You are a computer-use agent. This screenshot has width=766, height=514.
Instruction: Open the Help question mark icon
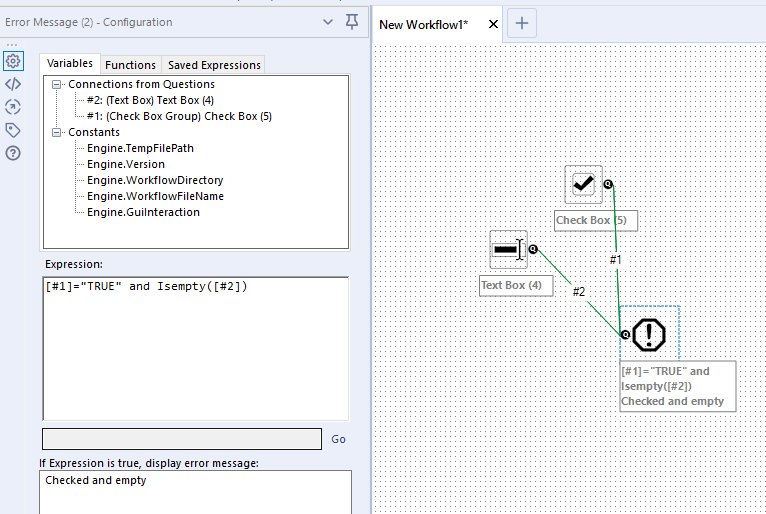(x=13, y=153)
